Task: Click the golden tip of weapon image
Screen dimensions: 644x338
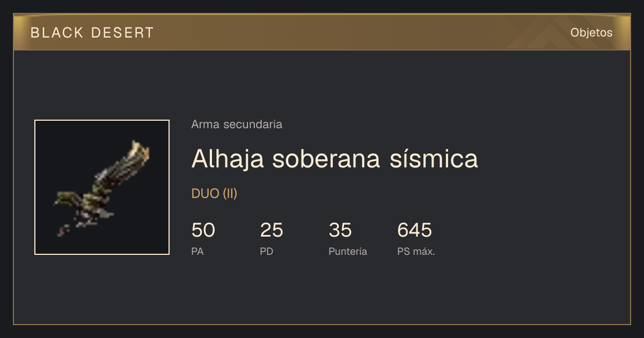Action: pos(140,151)
